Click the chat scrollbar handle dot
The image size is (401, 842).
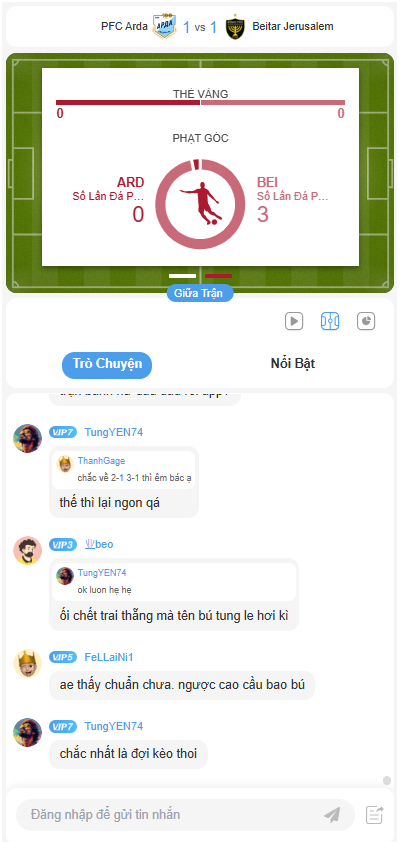[x=387, y=780]
